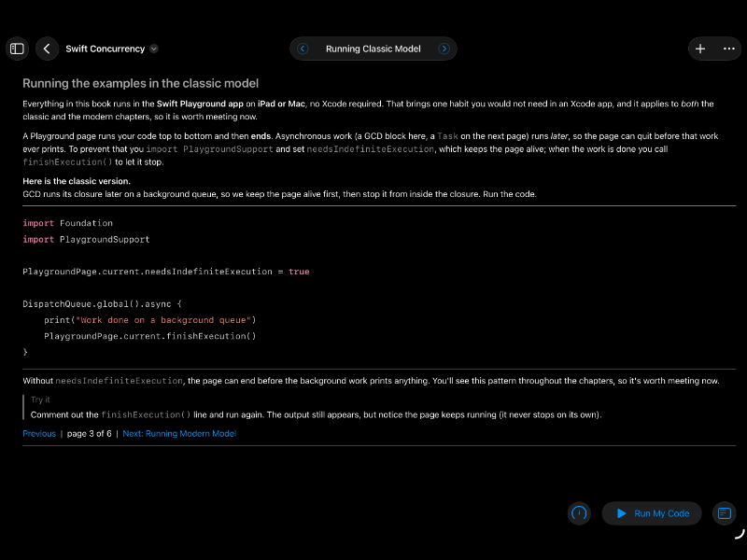Open the Swift Concurrency title dropdown

(x=154, y=49)
